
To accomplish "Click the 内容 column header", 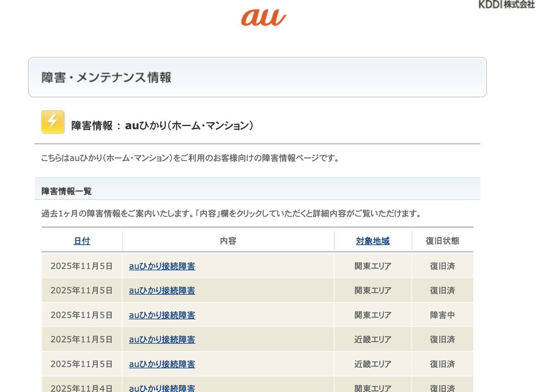I will pyautogui.click(x=228, y=241).
